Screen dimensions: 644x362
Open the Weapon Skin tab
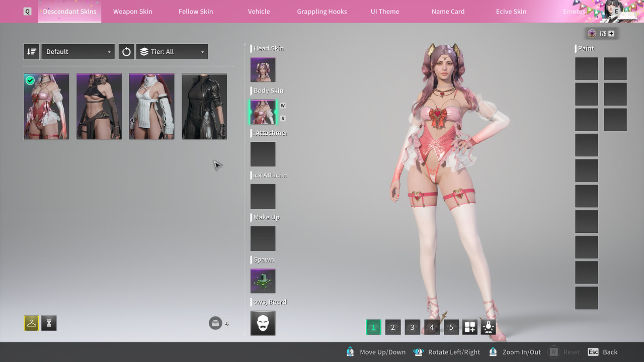tap(132, 12)
